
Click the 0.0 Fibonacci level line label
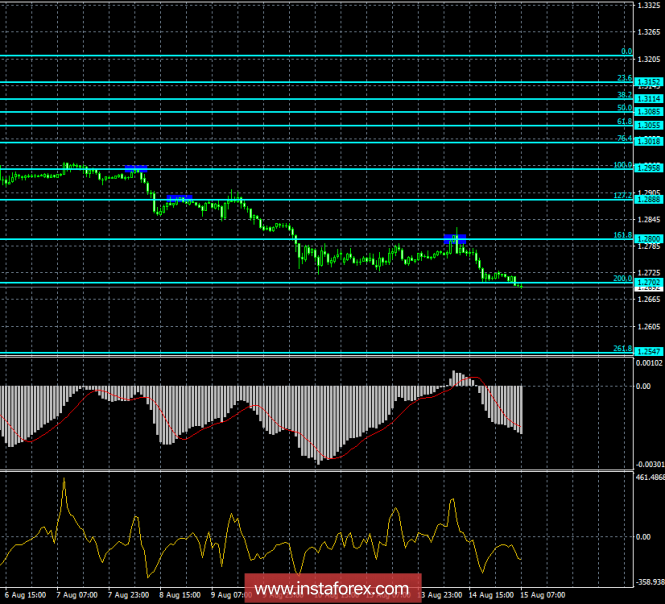pos(626,51)
